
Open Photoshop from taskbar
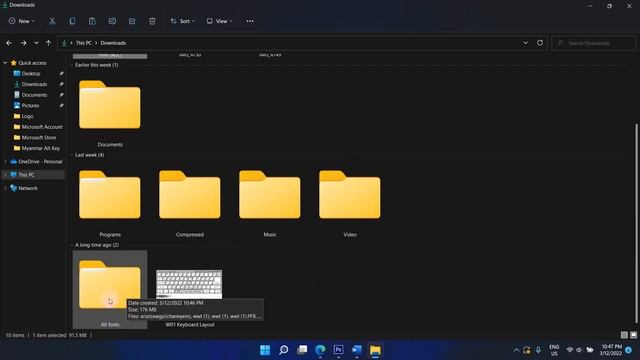pyautogui.click(x=338, y=350)
